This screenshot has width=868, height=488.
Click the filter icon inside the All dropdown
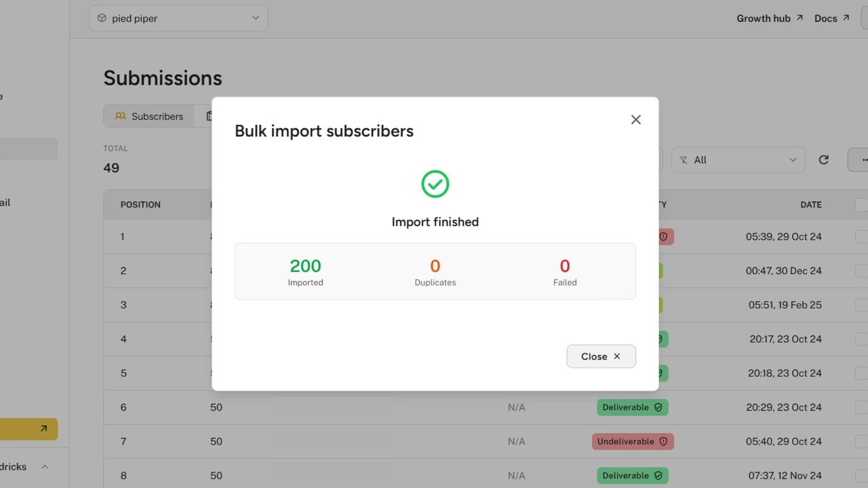click(684, 160)
